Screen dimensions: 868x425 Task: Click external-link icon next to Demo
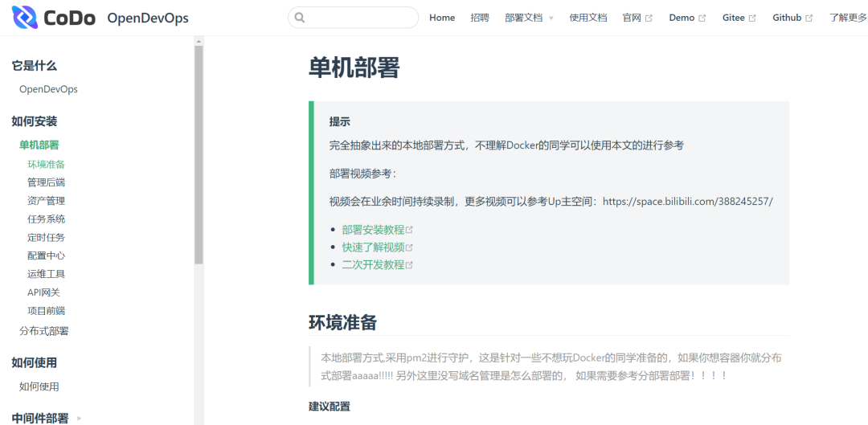[x=702, y=18]
